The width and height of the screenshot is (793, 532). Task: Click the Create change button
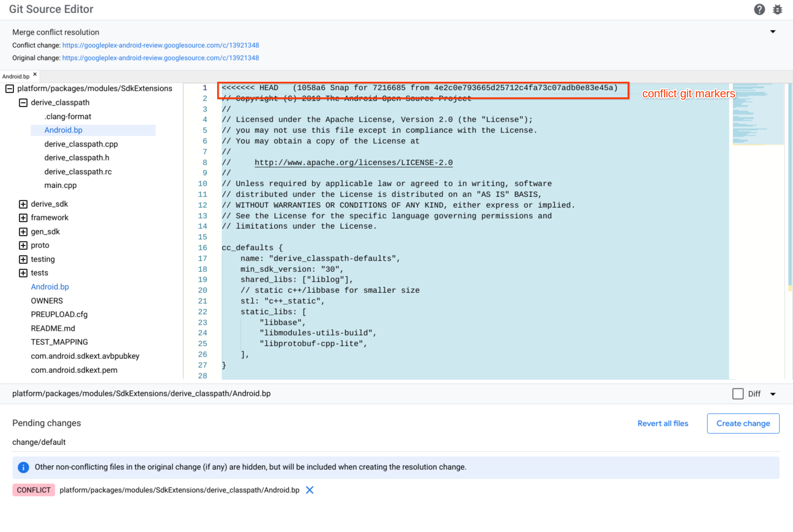[x=743, y=423]
